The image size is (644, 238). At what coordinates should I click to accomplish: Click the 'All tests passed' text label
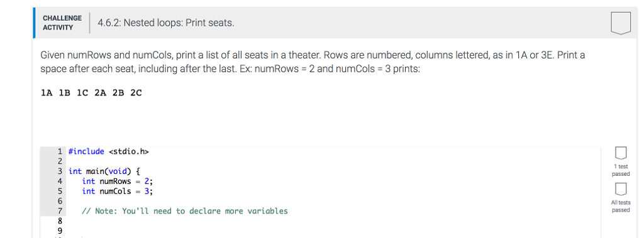click(620, 206)
